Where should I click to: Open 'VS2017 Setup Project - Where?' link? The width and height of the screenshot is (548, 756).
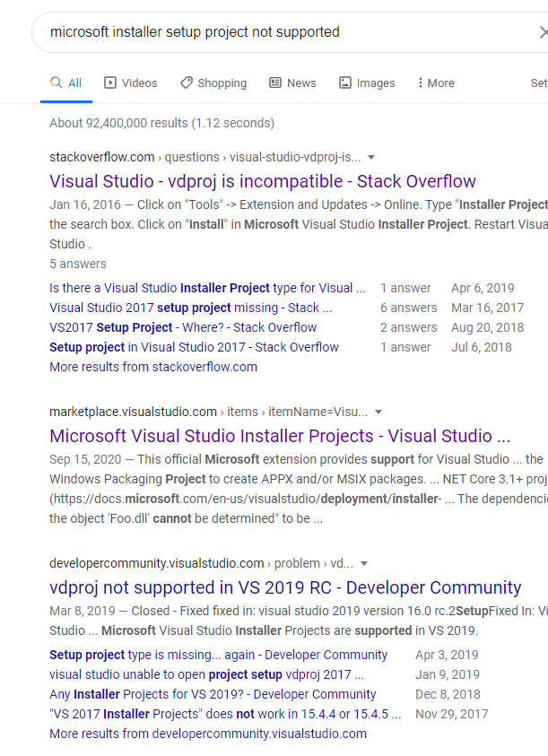(x=183, y=327)
